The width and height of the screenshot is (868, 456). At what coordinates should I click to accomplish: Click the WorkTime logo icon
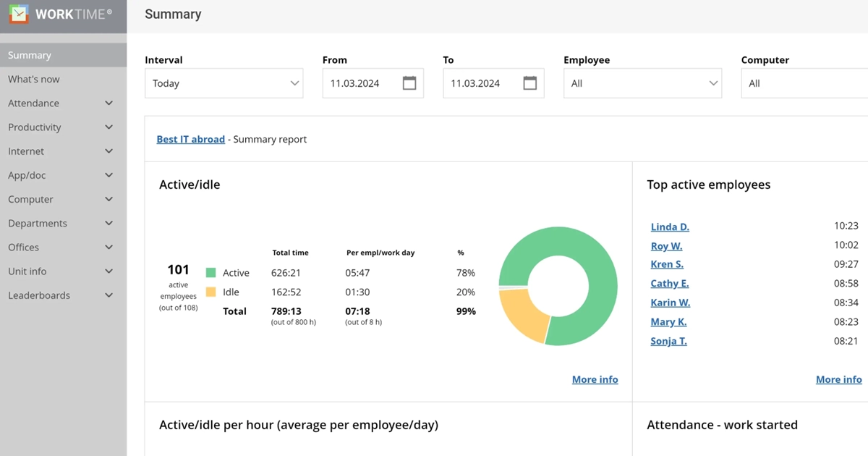(19, 14)
